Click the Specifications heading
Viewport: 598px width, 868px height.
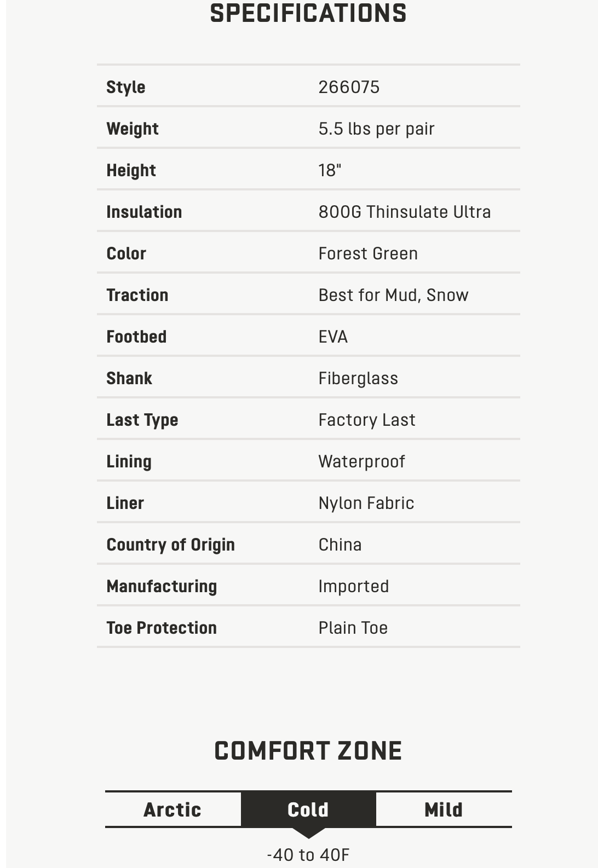(308, 14)
